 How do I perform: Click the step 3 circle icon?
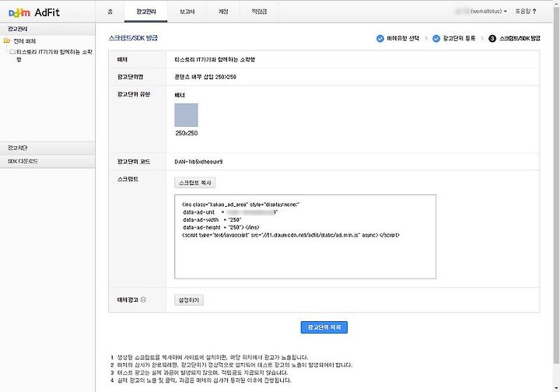[x=492, y=39]
